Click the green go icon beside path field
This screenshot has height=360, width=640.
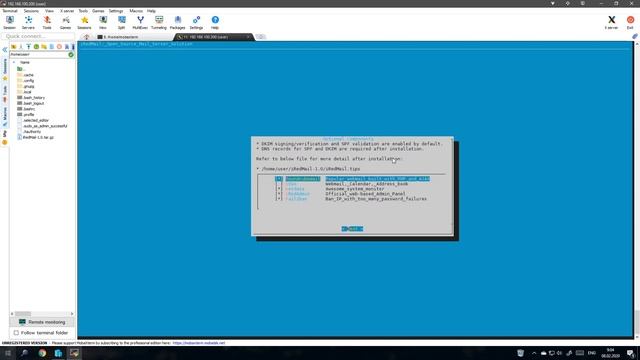[x=71, y=54]
